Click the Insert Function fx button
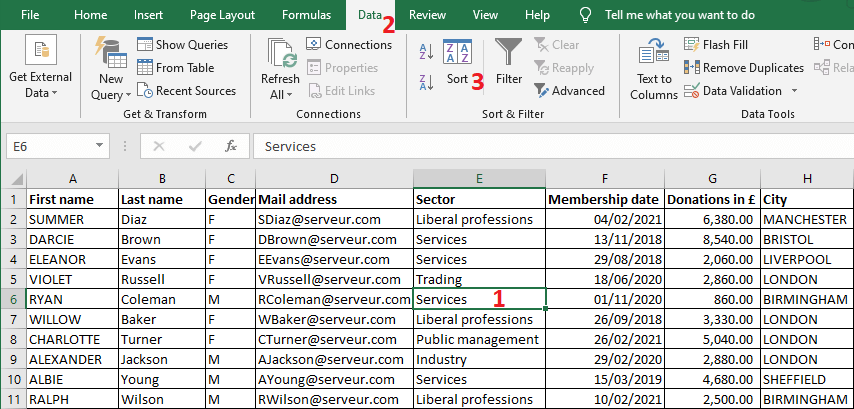This screenshot has height=409, width=854. pos(230,146)
